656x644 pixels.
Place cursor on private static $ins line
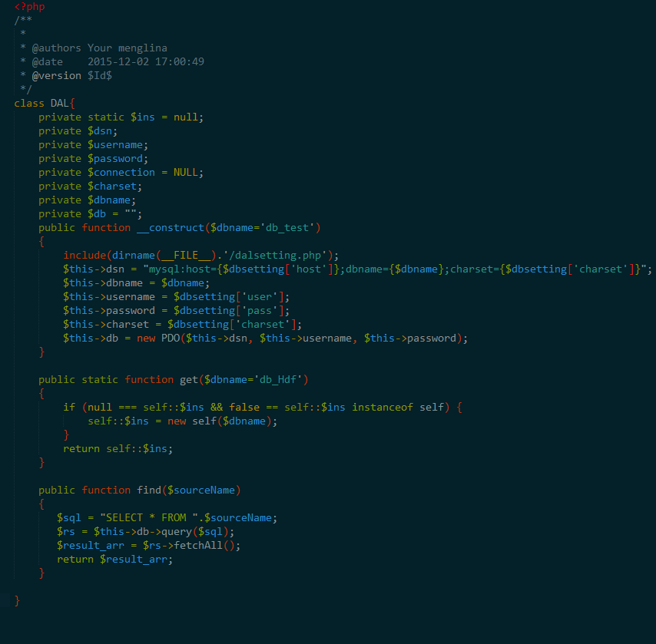(x=121, y=117)
